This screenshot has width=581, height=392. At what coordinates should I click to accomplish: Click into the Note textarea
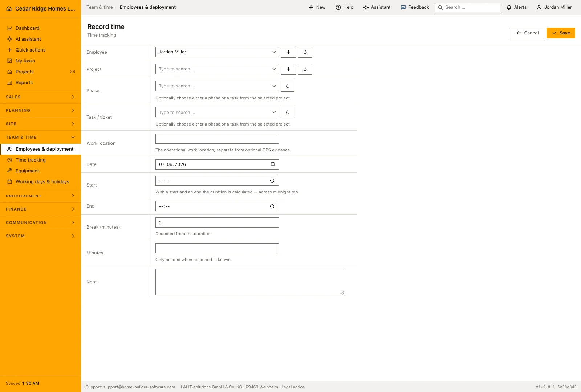(x=250, y=282)
